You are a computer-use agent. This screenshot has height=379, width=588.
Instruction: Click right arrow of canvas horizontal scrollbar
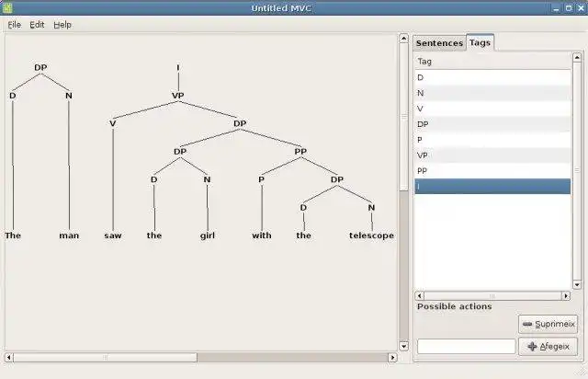[x=392, y=357]
